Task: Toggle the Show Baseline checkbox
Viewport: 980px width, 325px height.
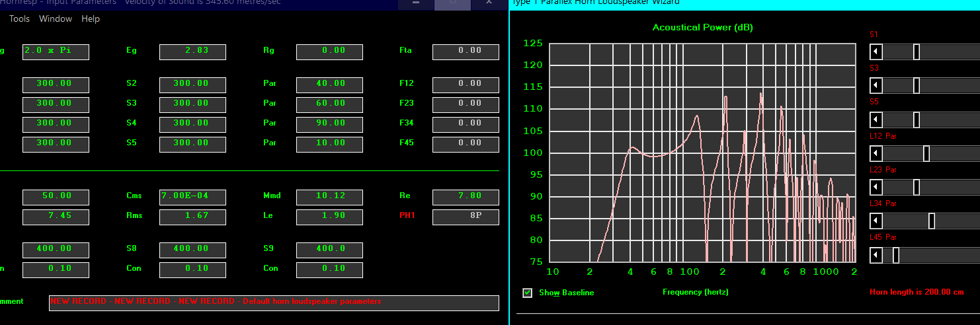Action: 528,293
